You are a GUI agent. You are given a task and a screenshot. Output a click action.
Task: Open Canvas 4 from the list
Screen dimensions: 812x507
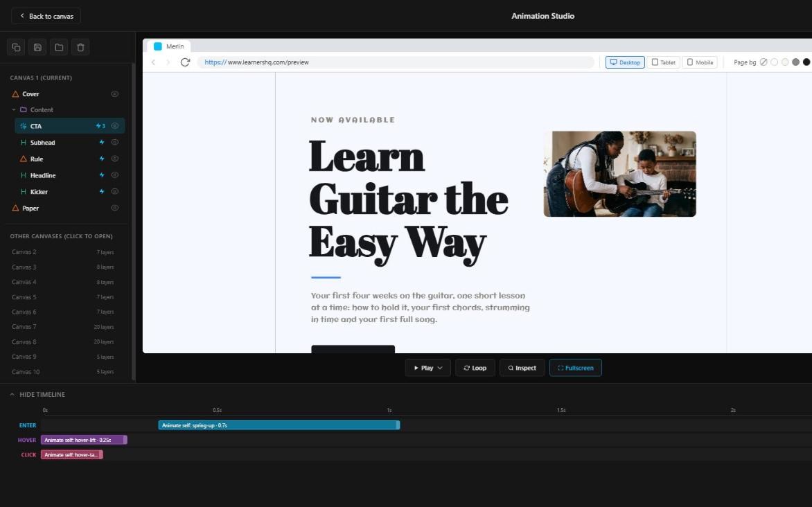coord(62,282)
